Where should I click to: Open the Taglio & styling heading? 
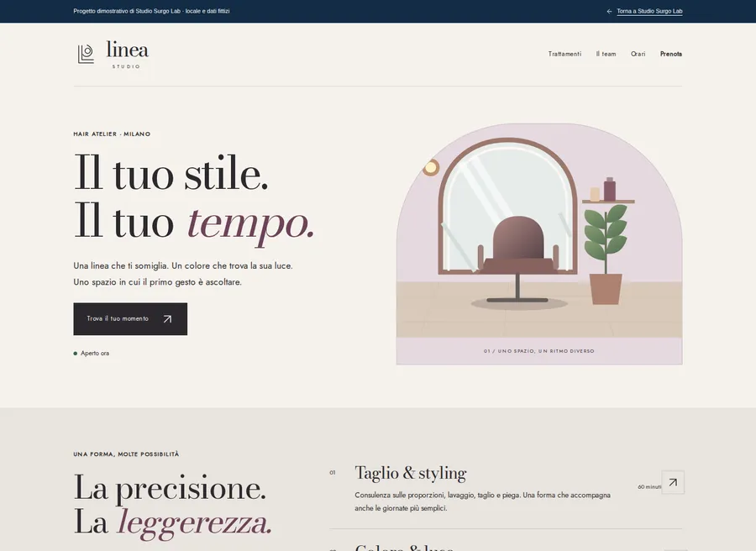point(410,473)
